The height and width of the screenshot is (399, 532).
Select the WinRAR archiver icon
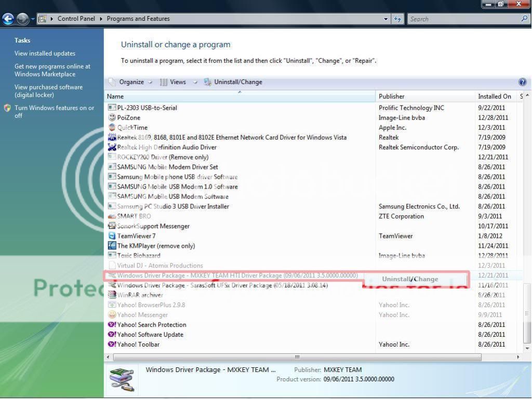(112, 295)
